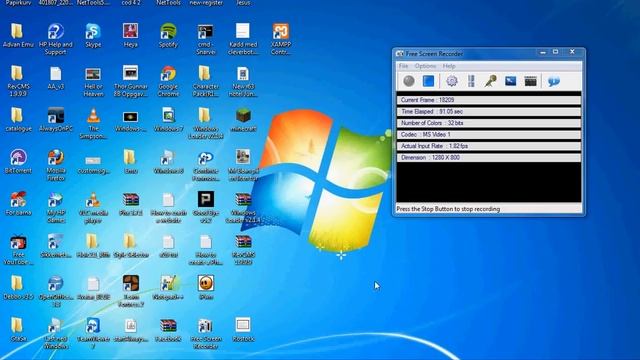The image size is (640, 360).
Task: Click the grey Record button in Free Screen Recorder
Action: coord(409,81)
